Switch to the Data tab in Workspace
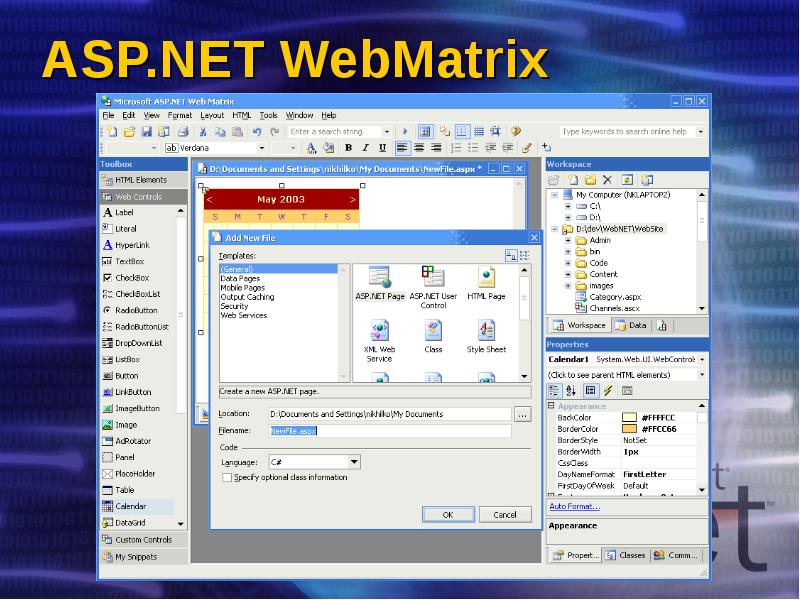 click(x=632, y=325)
